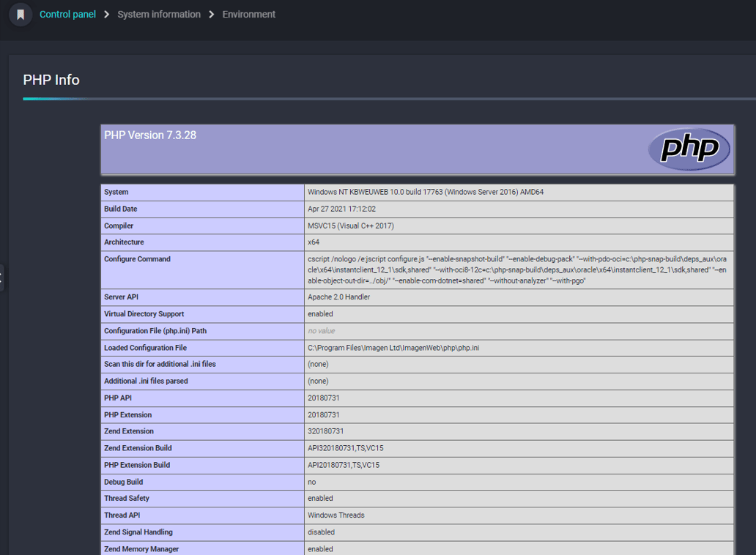Select the 'disabled' signal handling value
This screenshot has height=555, width=756.
321,532
